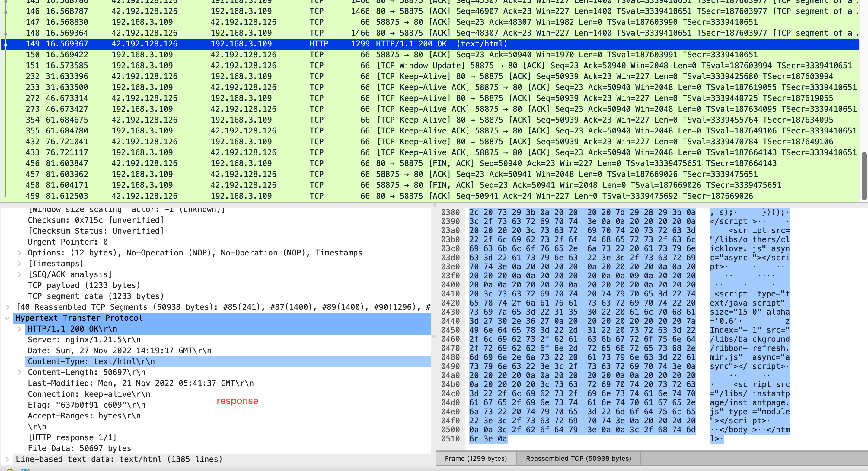The width and height of the screenshot is (868, 471).
Task: Select TCP segment data (1233 bytes) line
Action: click(x=96, y=296)
